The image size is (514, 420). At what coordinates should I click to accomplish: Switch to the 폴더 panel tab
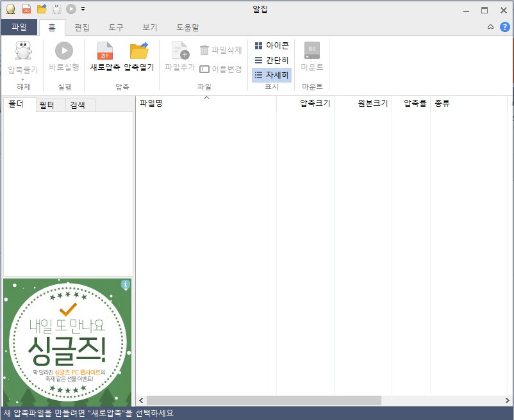point(19,104)
